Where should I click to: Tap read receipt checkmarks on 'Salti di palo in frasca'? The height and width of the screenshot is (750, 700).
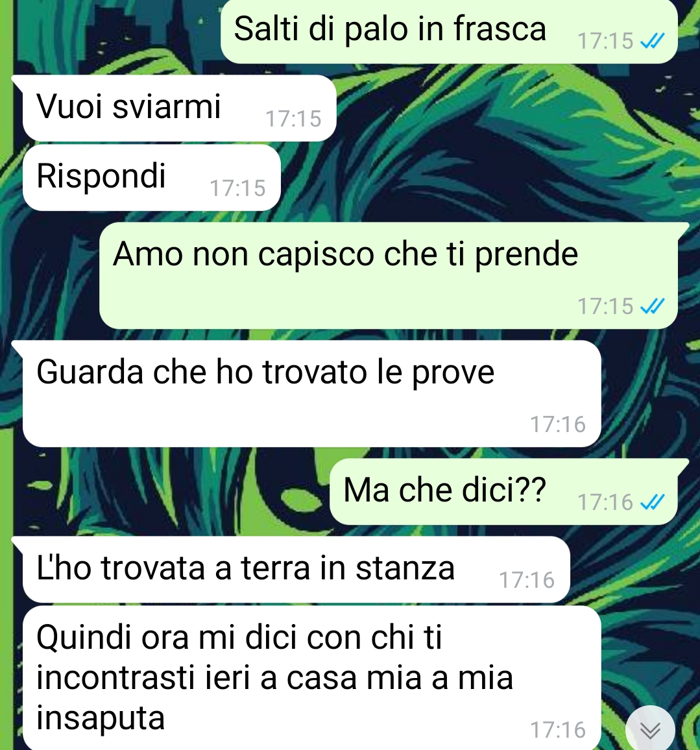click(653, 41)
